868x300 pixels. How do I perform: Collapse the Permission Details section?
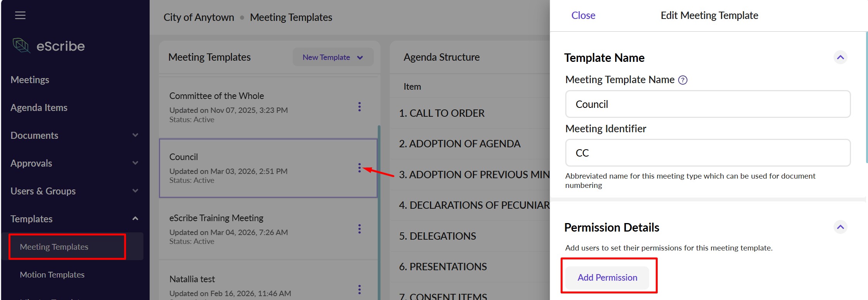coord(840,227)
